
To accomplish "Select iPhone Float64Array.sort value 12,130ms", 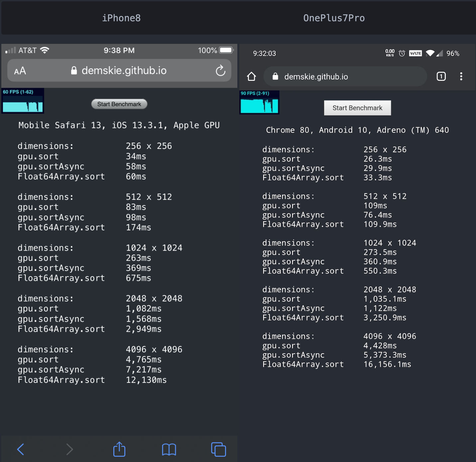I will coord(146,380).
